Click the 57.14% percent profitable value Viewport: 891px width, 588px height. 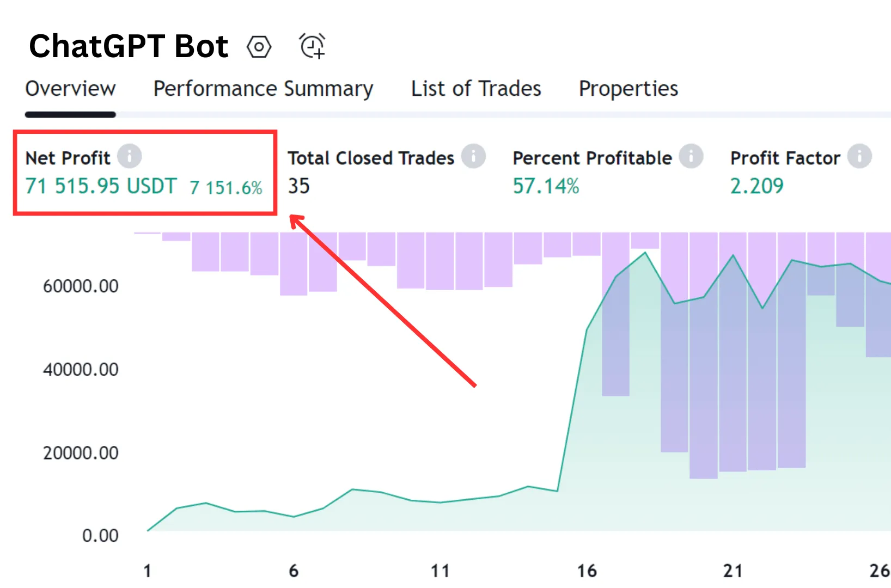545,186
